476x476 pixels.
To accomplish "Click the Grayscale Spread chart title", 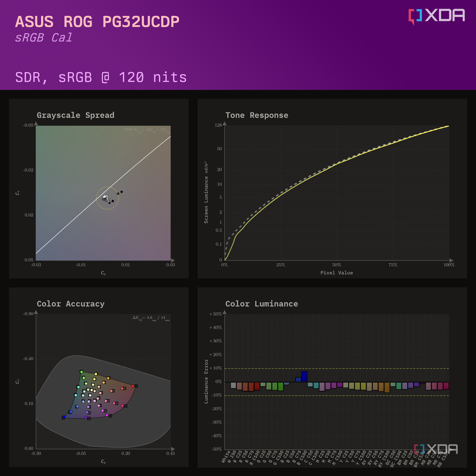I will click(x=76, y=115).
